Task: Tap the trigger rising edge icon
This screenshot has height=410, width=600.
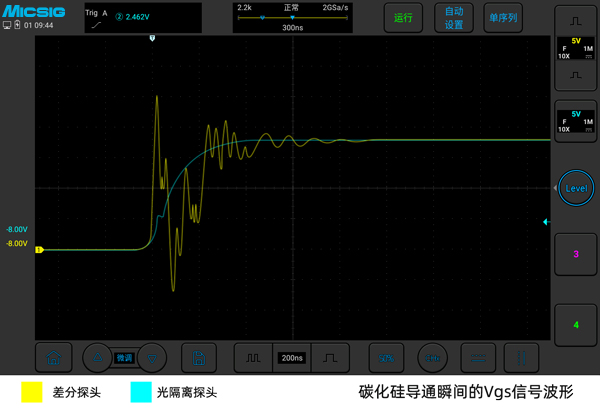Action: 96,26
